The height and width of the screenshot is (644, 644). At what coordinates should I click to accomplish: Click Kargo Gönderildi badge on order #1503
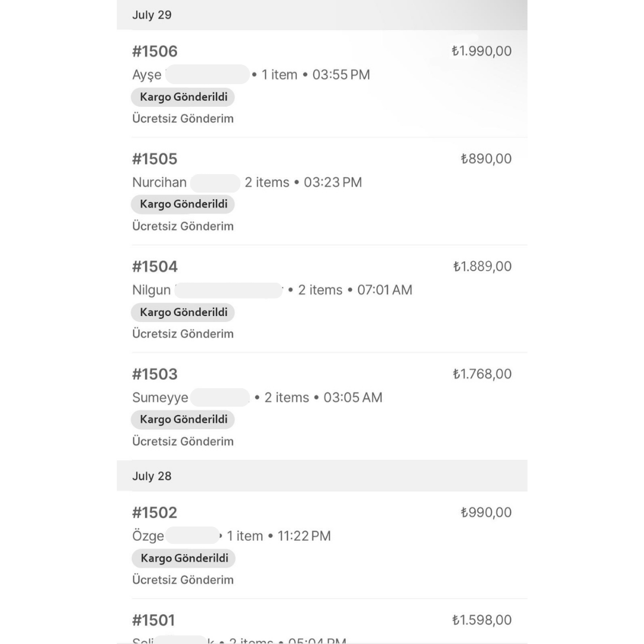(183, 419)
